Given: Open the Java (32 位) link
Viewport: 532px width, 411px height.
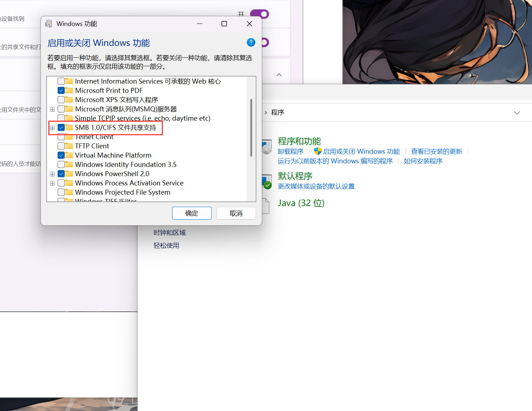Looking at the screenshot, I should (x=301, y=203).
